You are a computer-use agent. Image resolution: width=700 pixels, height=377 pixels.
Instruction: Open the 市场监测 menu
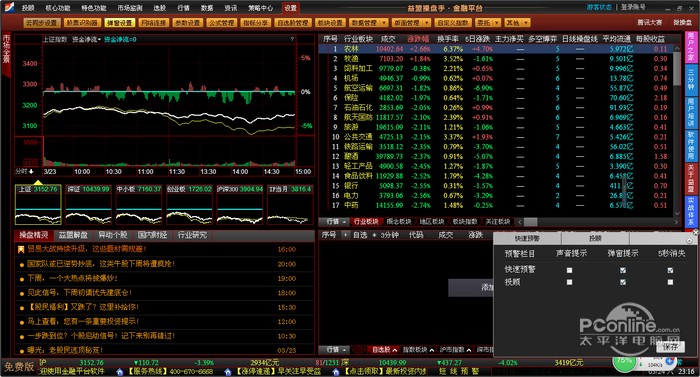coord(130,8)
